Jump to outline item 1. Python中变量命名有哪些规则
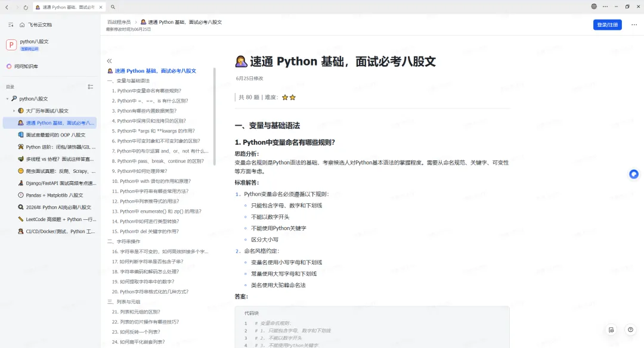 pos(147,91)
